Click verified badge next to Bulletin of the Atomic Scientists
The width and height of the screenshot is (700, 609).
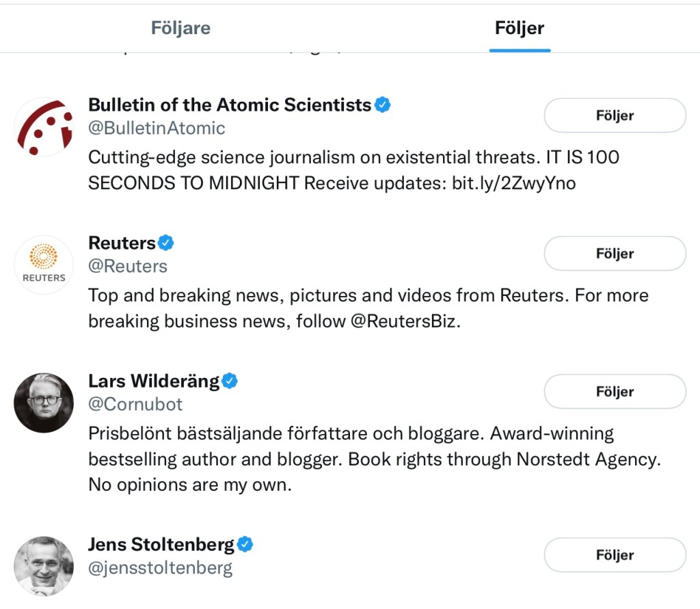(383, 105)
